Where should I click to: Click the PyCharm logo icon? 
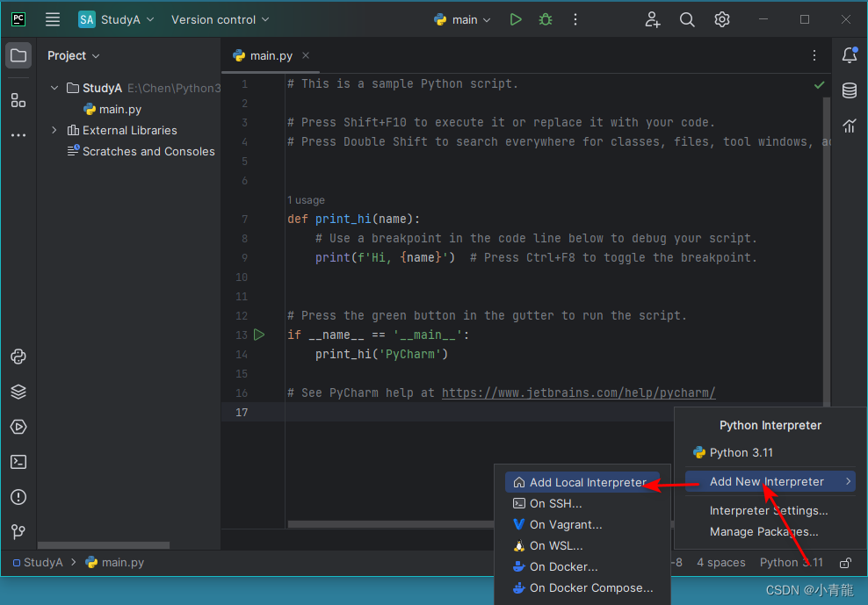(x=18, y=19)
